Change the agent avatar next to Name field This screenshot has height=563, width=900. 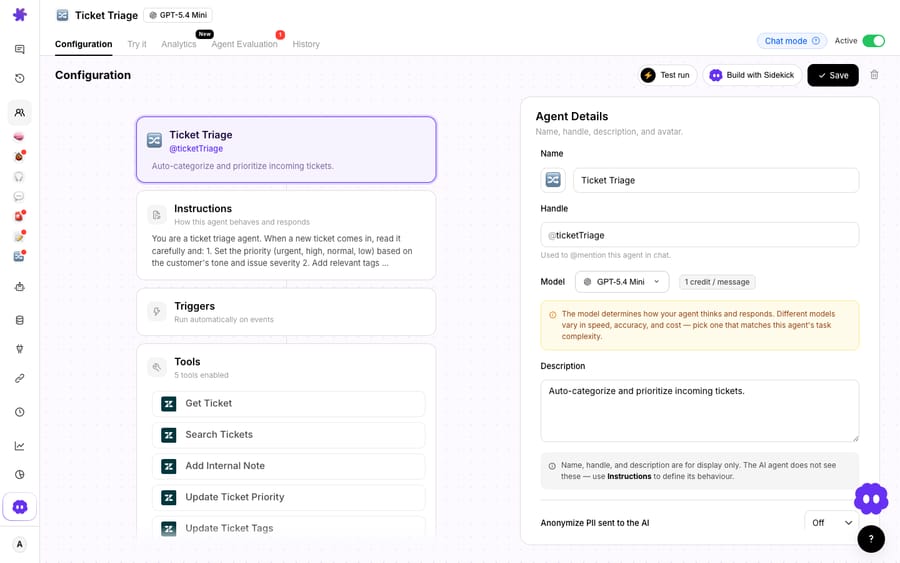(553, 180)
